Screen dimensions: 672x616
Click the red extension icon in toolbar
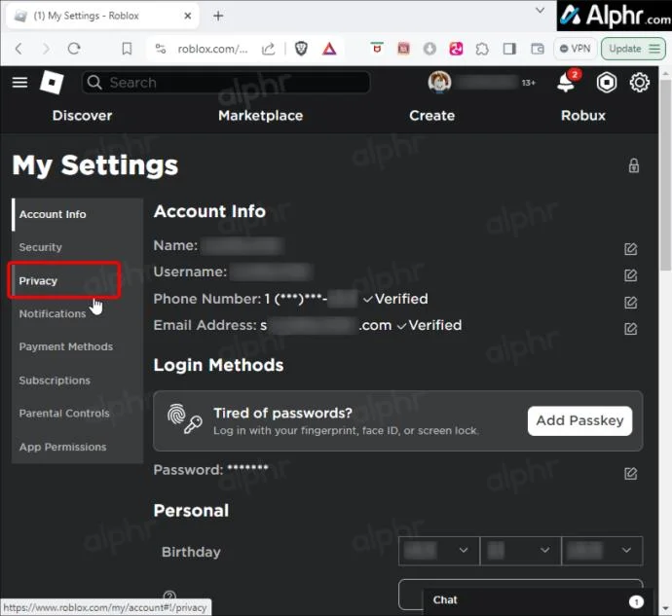[x=403, y=49]
